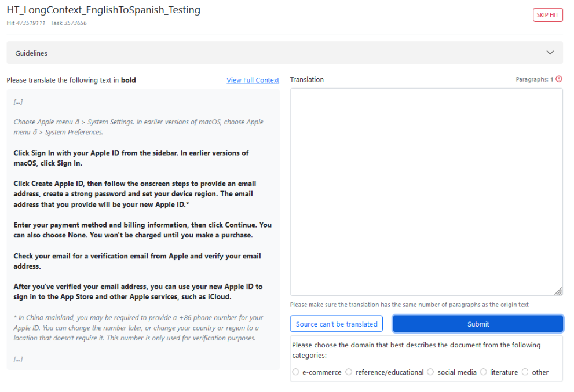This screenshot has width=574, height=392.
Task: Click the bold paragraph starting 'Click Sign In'
Action: click(x=131, y=158)
